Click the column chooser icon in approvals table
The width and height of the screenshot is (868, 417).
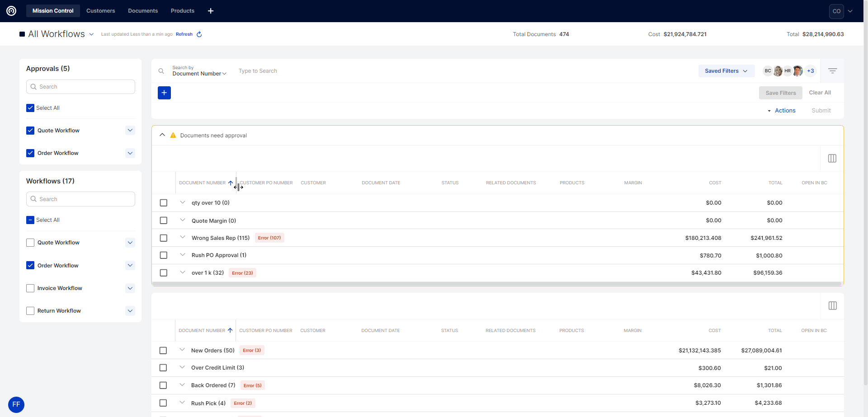832,159
